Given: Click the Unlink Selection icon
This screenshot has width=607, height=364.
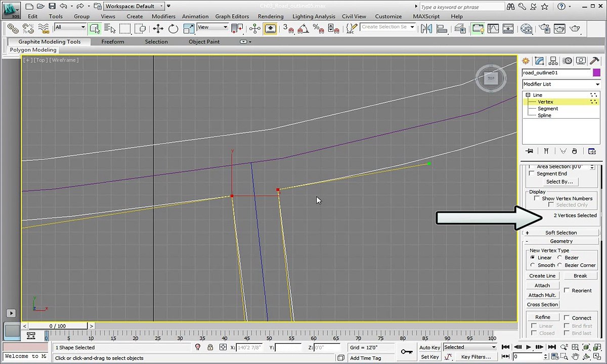Looking at the screenshot, I should click(x=28, y=28).
